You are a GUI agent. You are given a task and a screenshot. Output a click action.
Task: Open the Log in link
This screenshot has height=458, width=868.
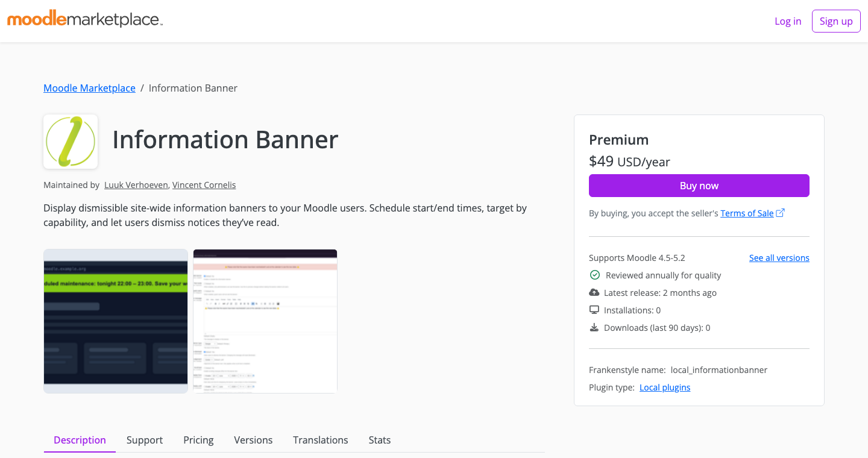pos(788,21)
